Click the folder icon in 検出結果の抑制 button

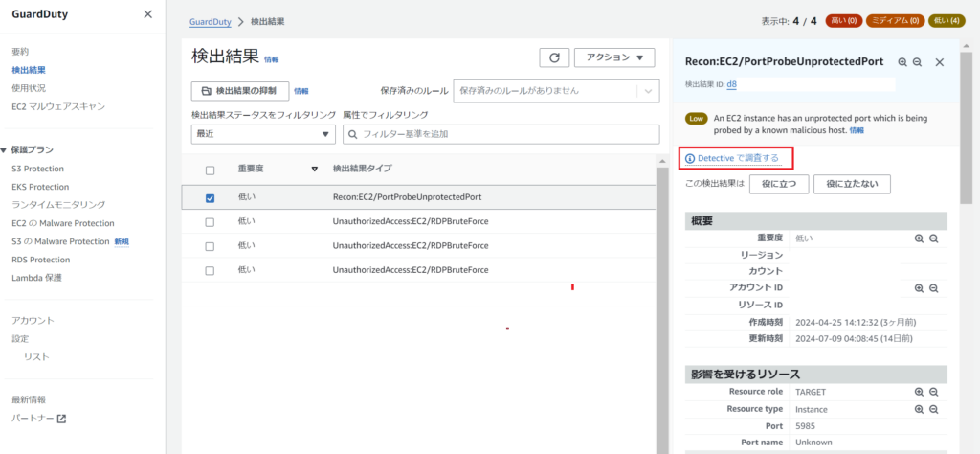(x=207, y=91)
